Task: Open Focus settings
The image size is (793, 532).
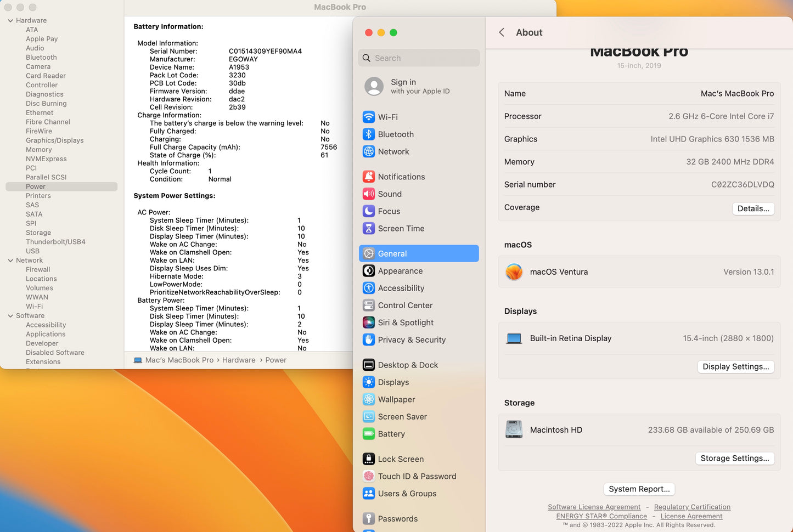Action: (x=389, y=211)
